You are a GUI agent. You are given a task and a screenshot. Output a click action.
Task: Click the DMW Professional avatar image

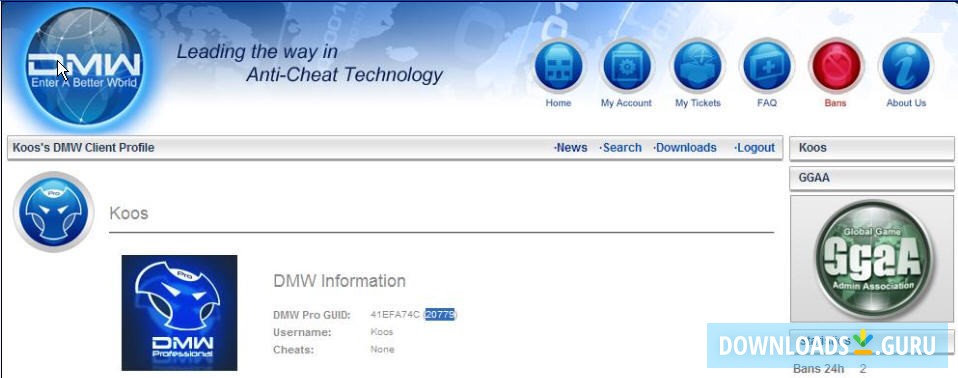click(180, 313)
